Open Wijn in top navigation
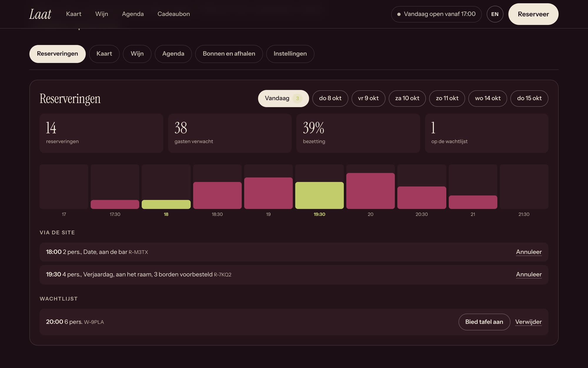 tap(102, 14)
